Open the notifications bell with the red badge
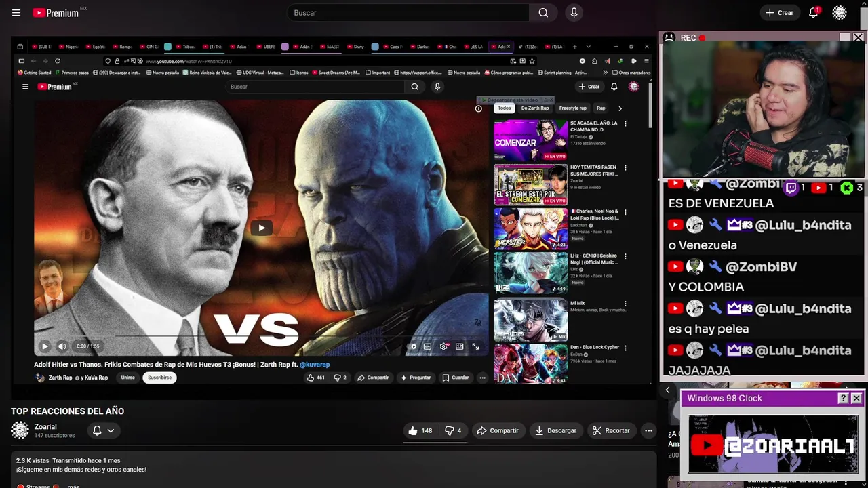The image size is (868, 488). pyautogui.click(x=814, y=12)
